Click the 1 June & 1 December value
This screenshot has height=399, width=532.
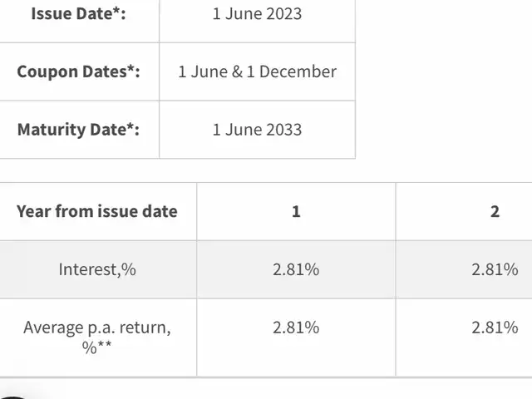tap(257, 71)
